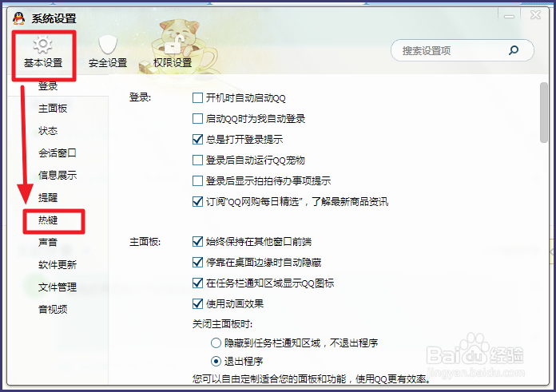556x392 pixels.
Task: Select 音视频 in the sidebar
Action: (x=53, y=310)
